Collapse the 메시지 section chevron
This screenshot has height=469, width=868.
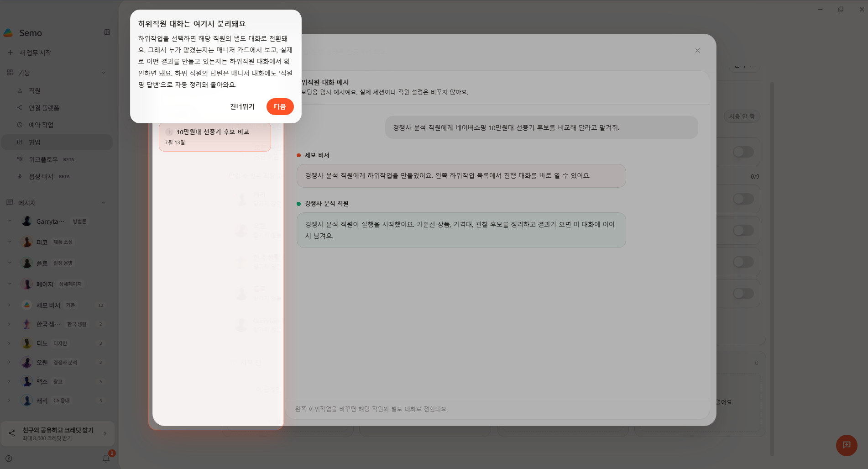coord(104,203)
